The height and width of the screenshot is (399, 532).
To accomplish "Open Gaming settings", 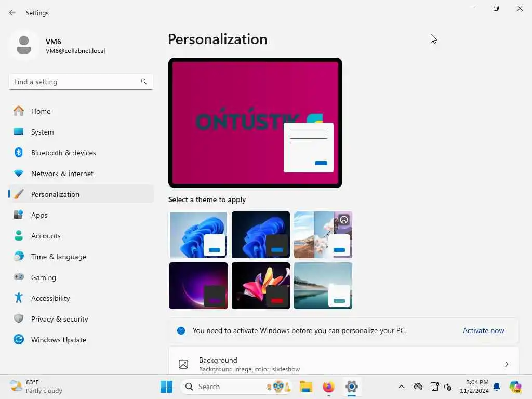I will [x=81, y=277].
